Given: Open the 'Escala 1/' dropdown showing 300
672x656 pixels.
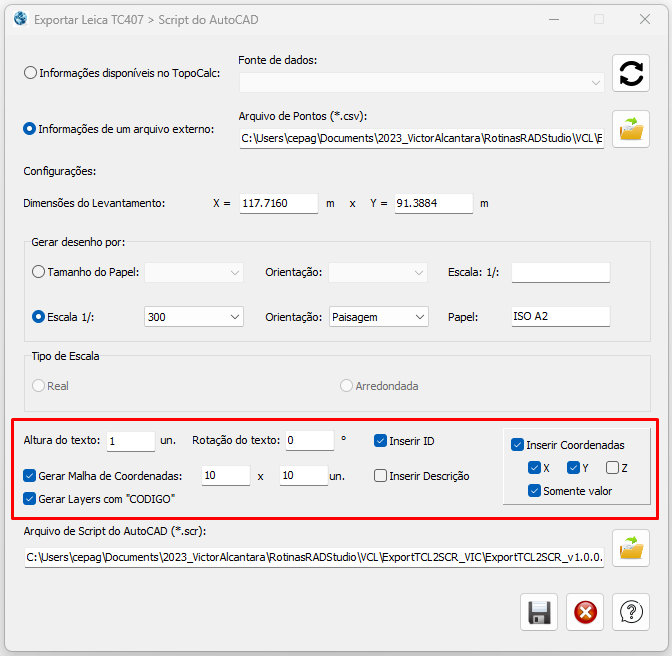Looking at the screenshot, I should pyautogui.click(x=194, y=317).
